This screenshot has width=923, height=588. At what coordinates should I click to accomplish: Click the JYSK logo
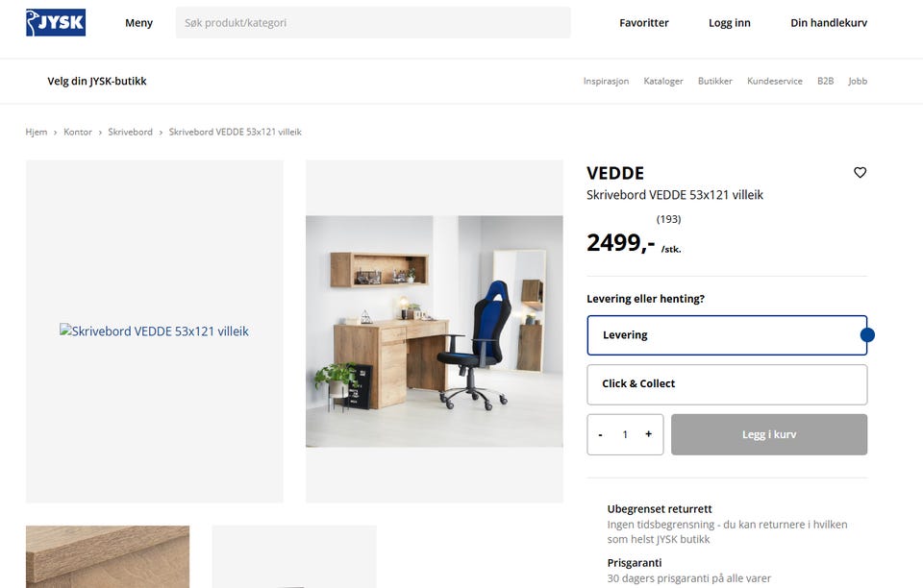[56, 22]
